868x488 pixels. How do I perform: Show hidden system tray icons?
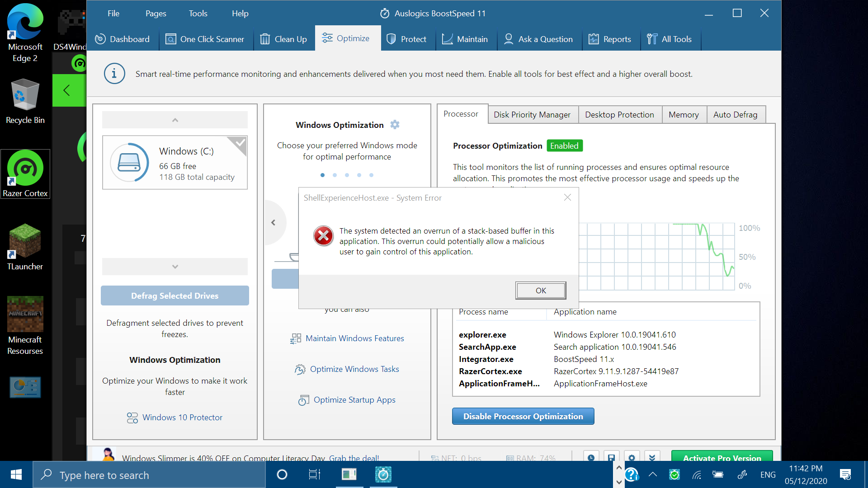click(653, 474)
